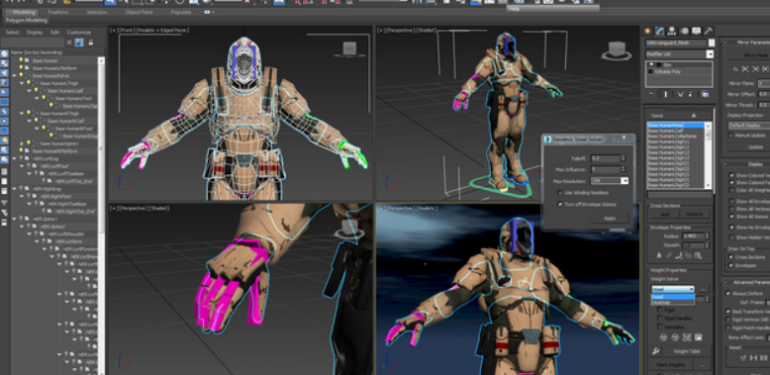Open the Hierarchy command panel tab

[672, 31]
